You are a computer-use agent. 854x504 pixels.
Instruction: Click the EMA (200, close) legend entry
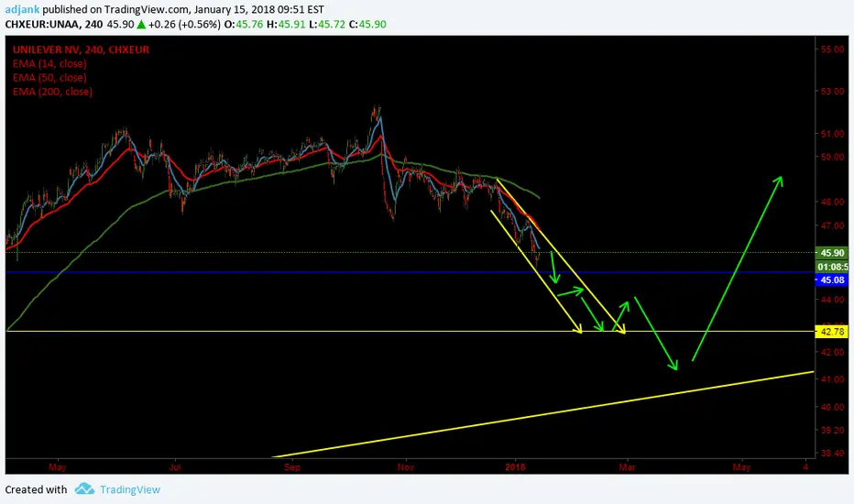[x=52, y=92]
